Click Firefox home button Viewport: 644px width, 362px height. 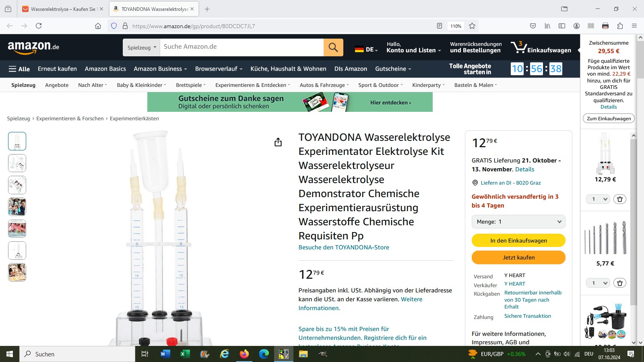click(98, 26)
